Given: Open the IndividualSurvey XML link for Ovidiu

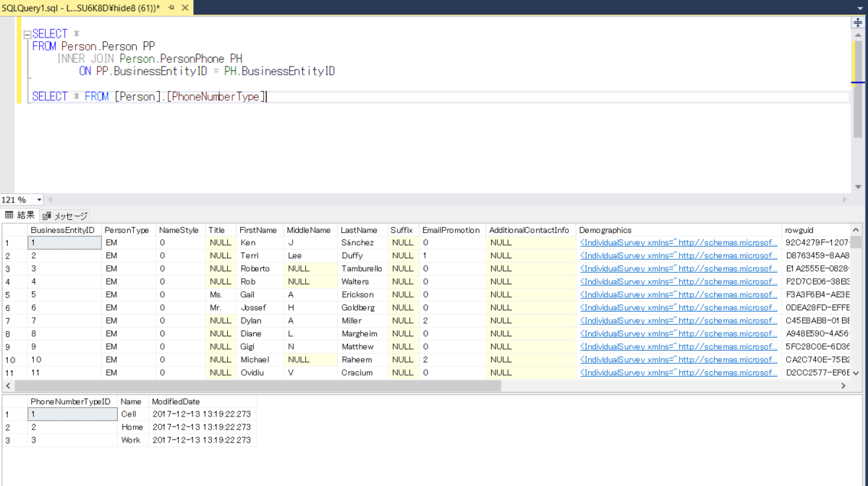Looking at the screenshot, I should point(678,373).
